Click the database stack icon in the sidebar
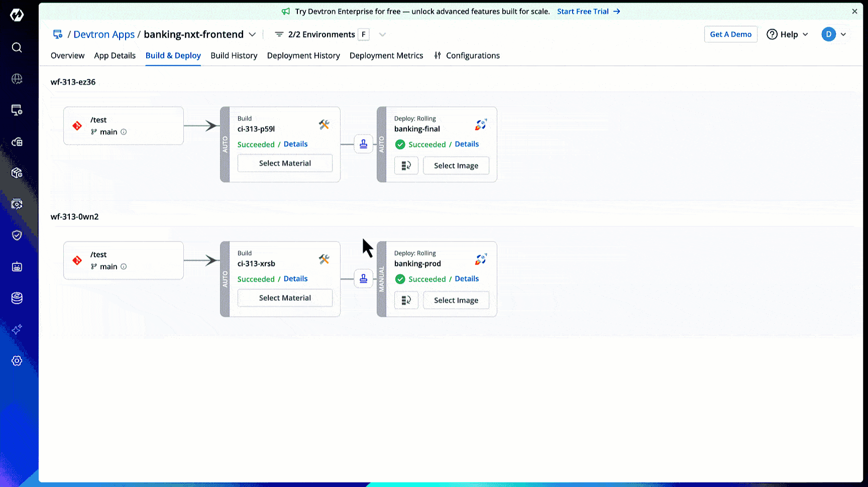The image size is (868, 487). click(17, 298)
